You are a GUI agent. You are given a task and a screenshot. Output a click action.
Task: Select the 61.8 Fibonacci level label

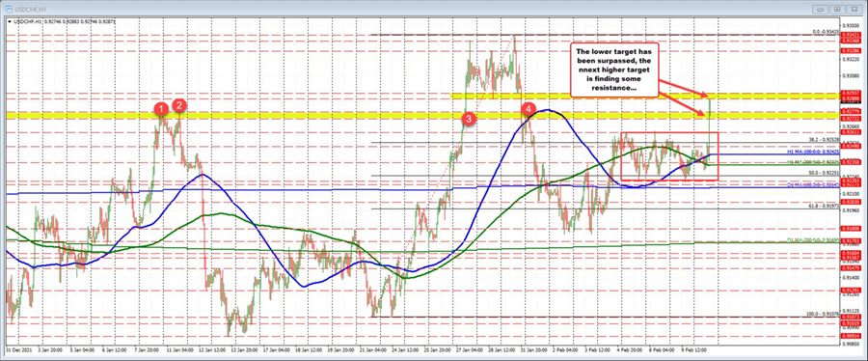pos(824,205)
